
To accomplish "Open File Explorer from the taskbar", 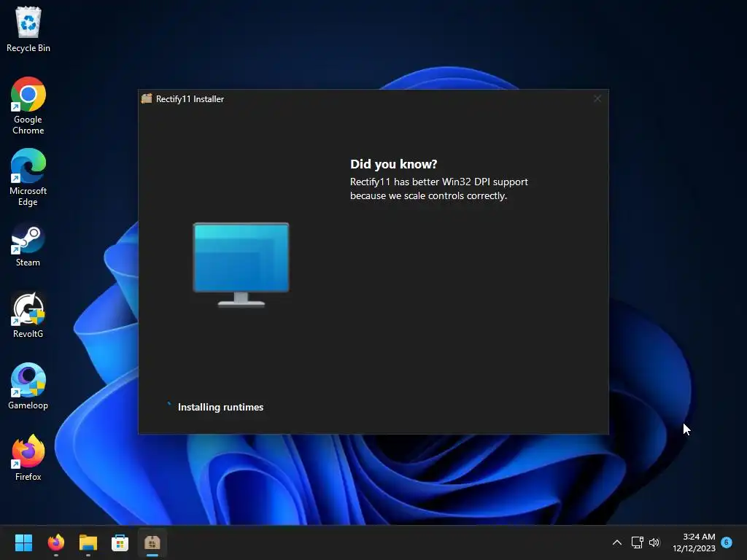I will click(x=88, y=542).
